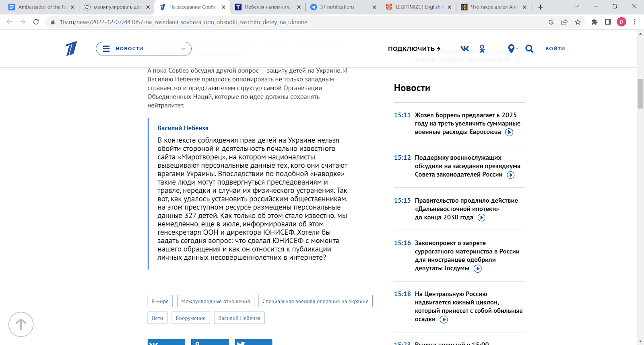Click the 'В мире' tag
The height and width of the screenshot is (345, 644).
160,301
